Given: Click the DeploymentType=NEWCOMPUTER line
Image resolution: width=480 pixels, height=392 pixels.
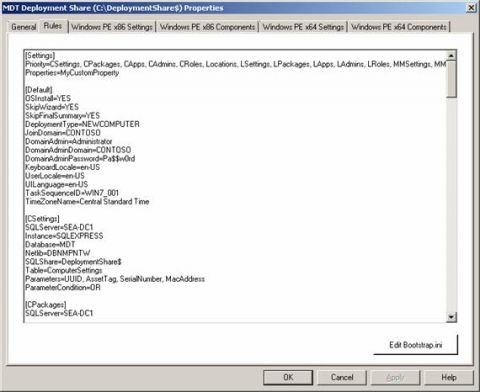Looking at the screenshot, I should coord(82,124).
